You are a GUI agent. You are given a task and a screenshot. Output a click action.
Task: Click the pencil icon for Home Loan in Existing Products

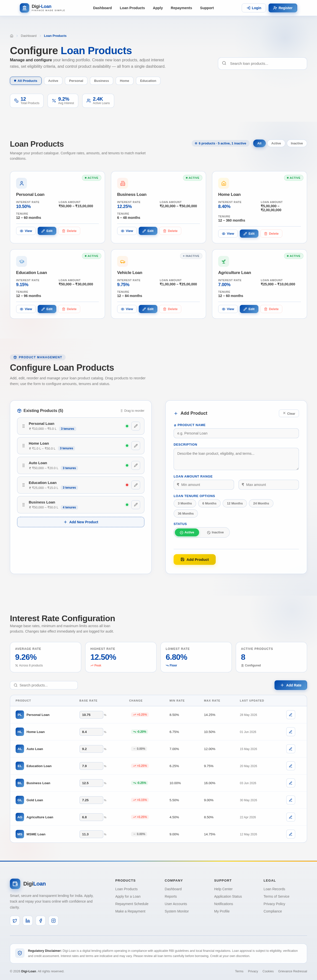point(136,446)
